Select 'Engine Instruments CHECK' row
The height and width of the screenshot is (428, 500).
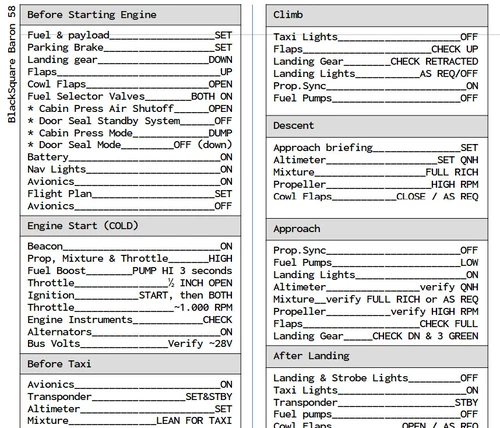point(130,320)
